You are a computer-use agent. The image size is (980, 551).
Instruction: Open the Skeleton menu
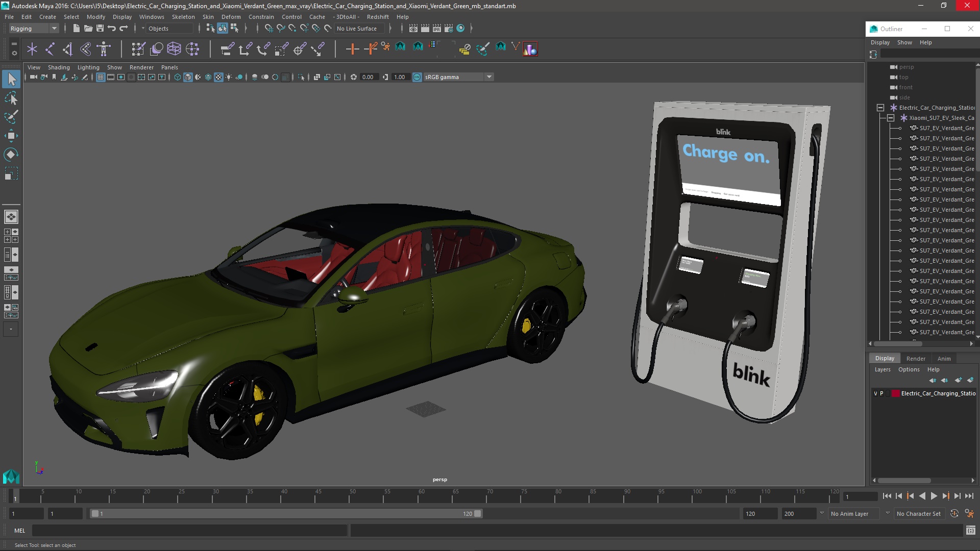point(183,17)
